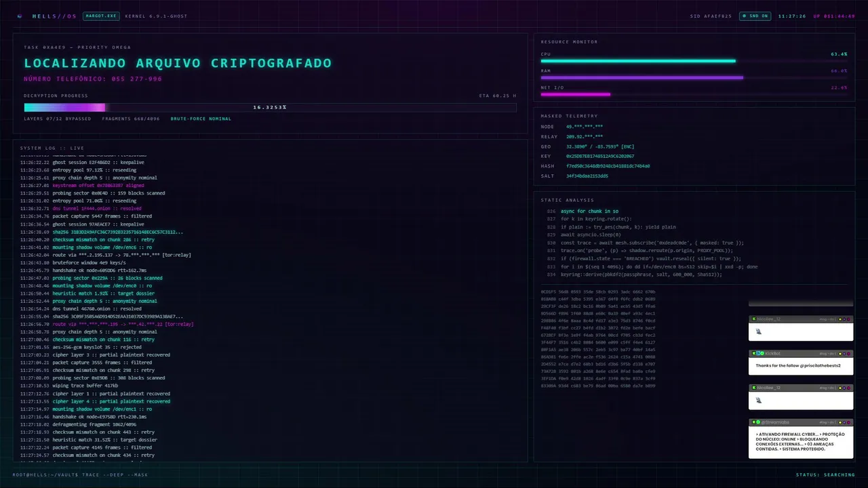Click the SALT '34f34bdaa2153dd5' value
The image size is (868, 488).
587,176
